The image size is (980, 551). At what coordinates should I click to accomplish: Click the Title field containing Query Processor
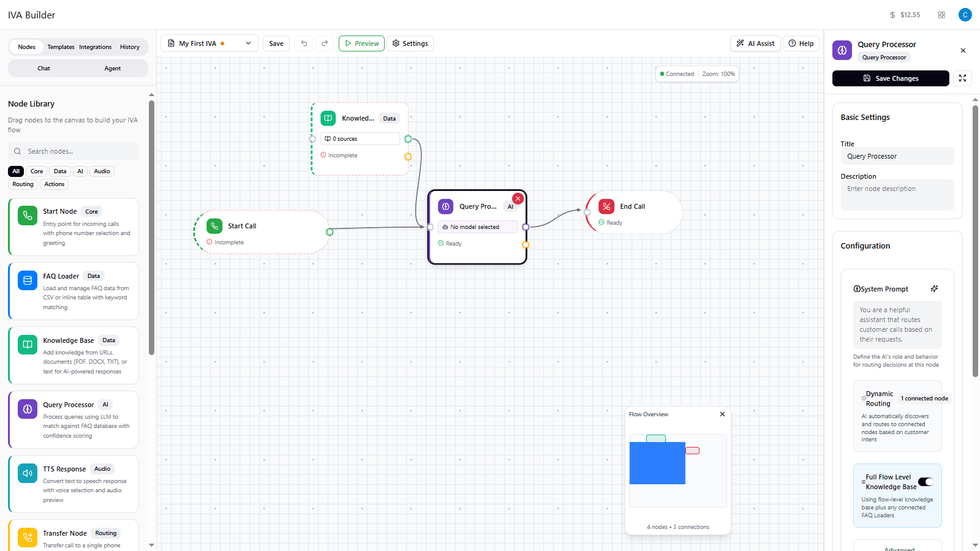click(x=897, y=156)
